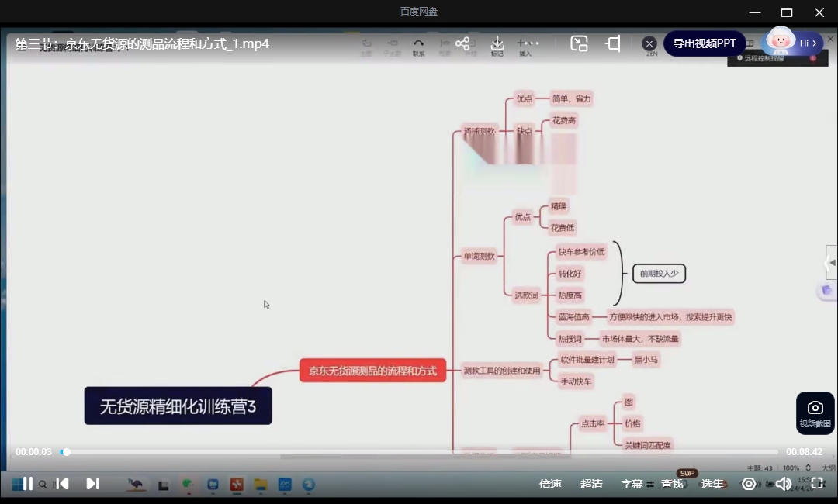Click the progress bar playhead handle
Image resolution: width=838 pixels, height=504 pixels.
click(66, 452)
